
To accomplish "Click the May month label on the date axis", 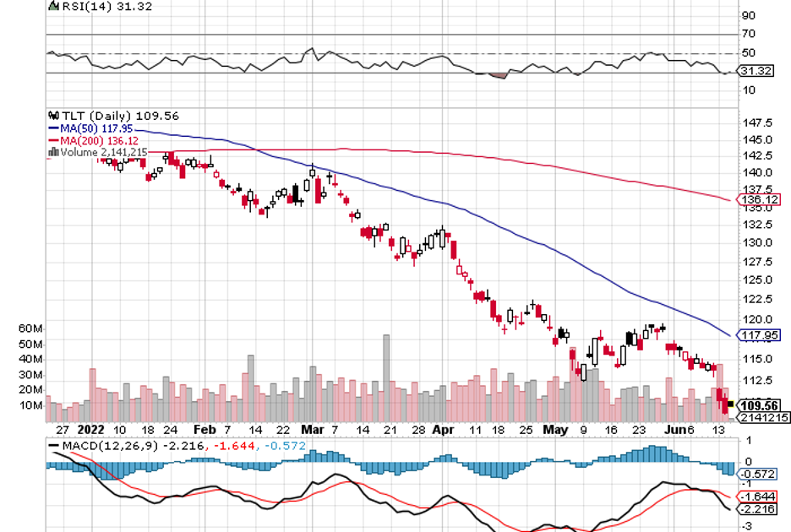I will coord(555,430).
